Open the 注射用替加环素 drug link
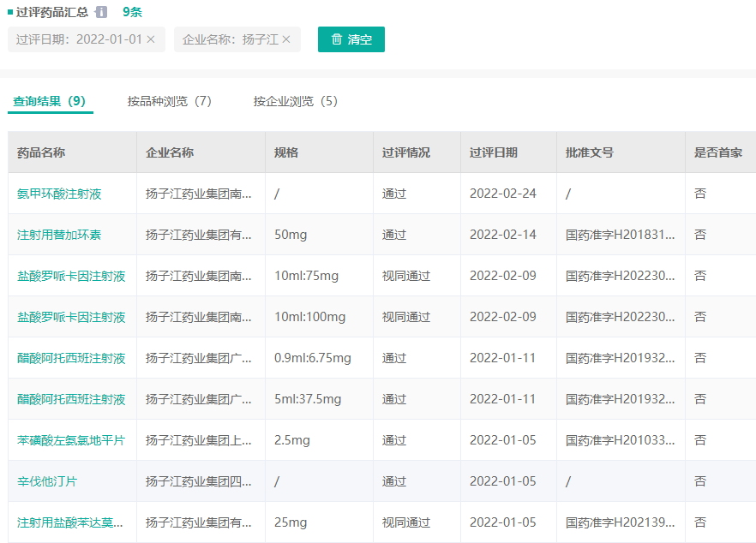The width and height of the screenshot is (756, 543). pyautogui.click(x=59, y=235)
